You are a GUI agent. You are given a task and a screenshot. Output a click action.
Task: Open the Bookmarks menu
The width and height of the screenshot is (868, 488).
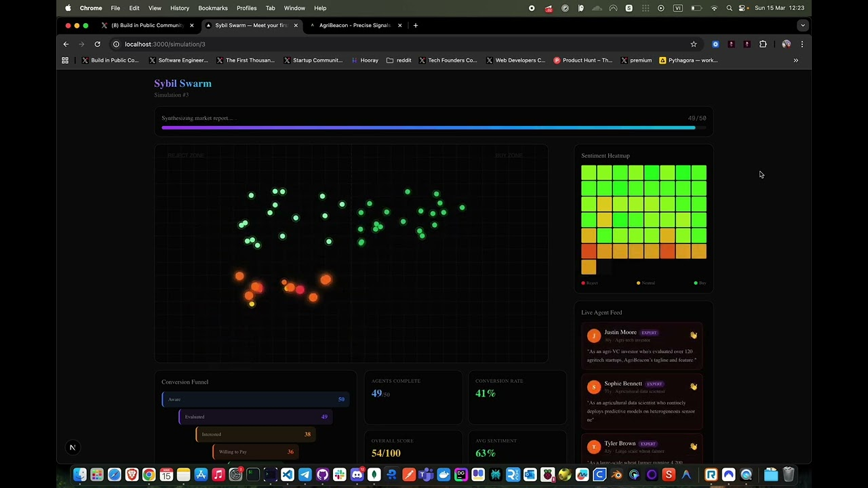click(x=213, y=8)
